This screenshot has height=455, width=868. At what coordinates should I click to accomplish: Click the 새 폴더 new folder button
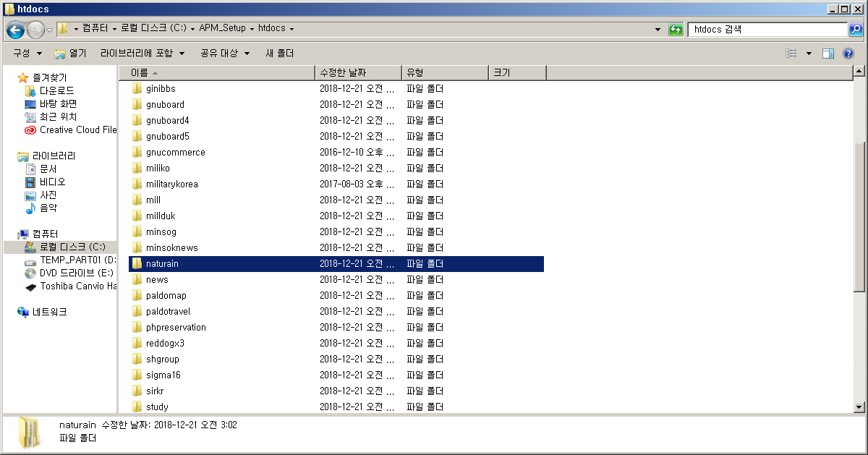tap(280, 54)
